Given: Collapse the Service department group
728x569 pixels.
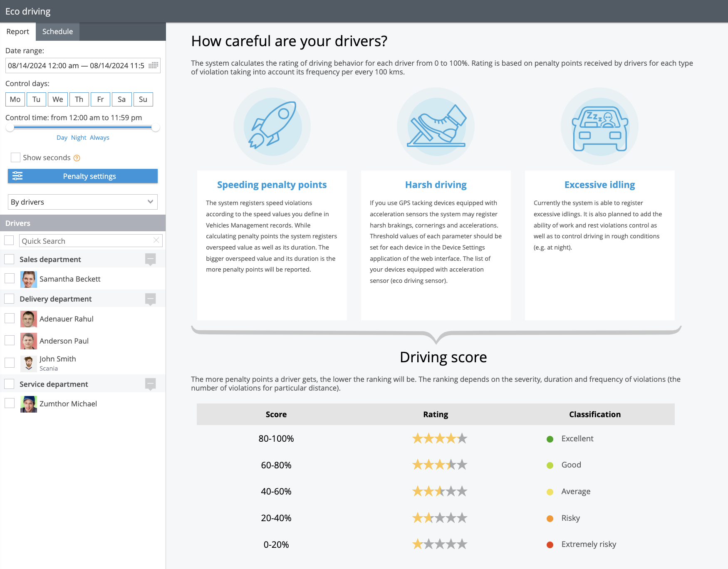Looking at the screenshot, I should coord(150,384).
